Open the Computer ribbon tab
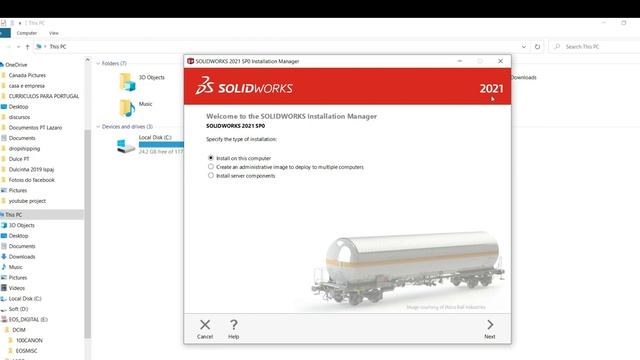The width and height of the screenshot is (640, 360). 27,33
